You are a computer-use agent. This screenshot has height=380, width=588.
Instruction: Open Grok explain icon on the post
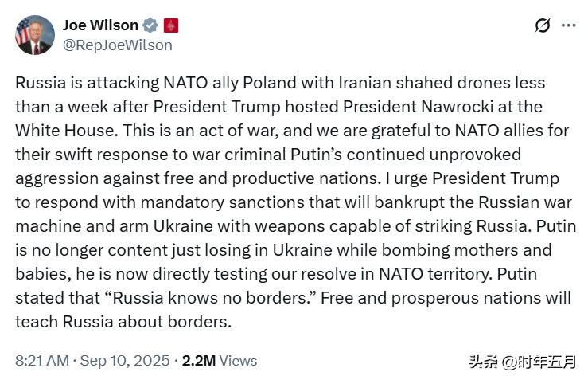pos(543,25)
